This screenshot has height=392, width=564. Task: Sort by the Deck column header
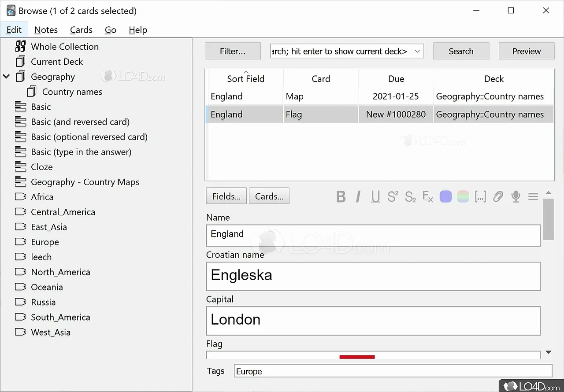coord(494,79)
